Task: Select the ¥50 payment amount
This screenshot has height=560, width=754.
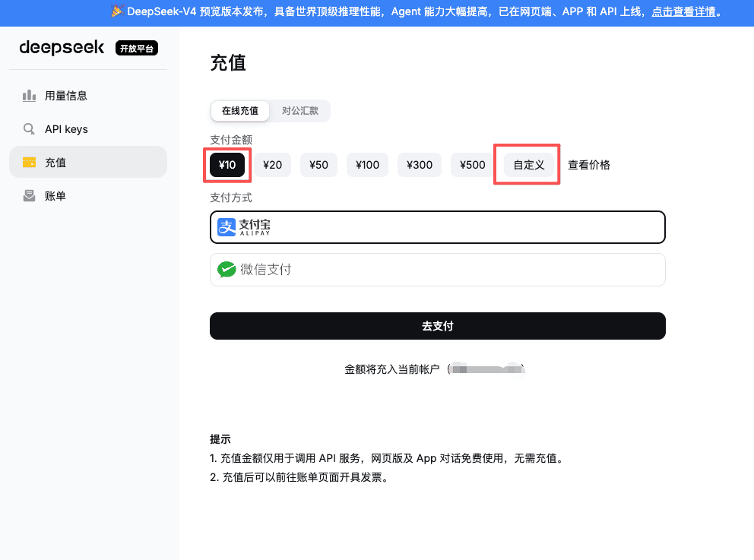Action: tap(318, 165)
